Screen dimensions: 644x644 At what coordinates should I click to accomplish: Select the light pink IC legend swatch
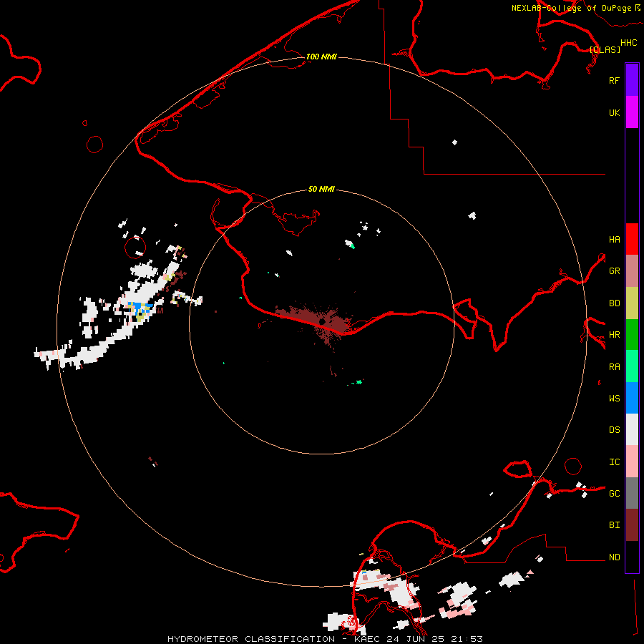click(x=632, y=462)
